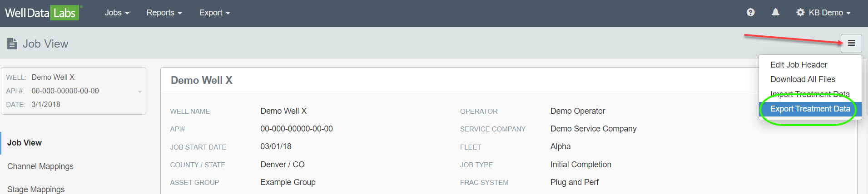Screen dimensions: 868x194
Task: Click the notifications bell icon
Action: click(775, 13)
